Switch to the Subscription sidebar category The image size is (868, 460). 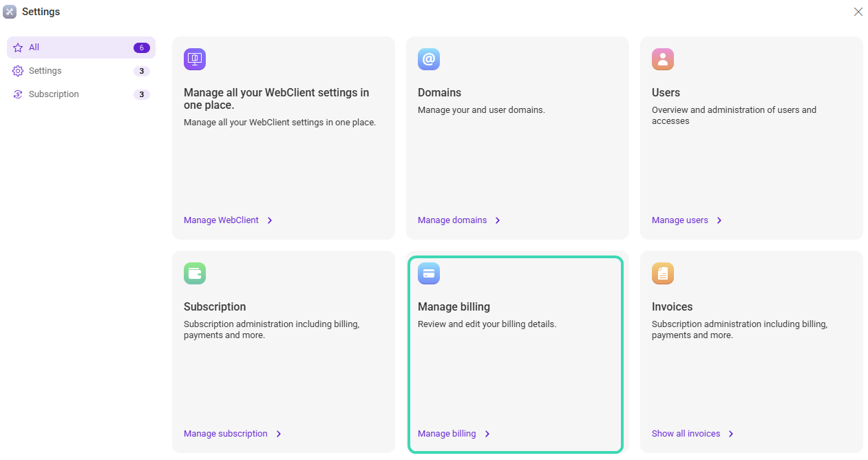click(x=54, y=94)
